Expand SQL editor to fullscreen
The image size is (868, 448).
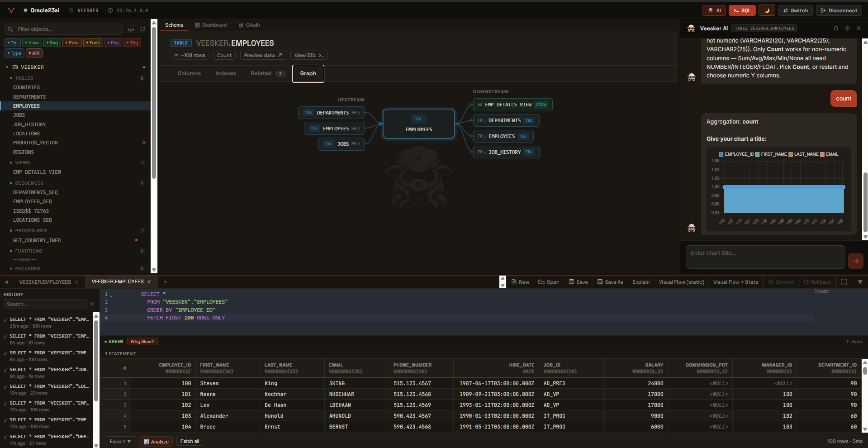click(844, 282)
